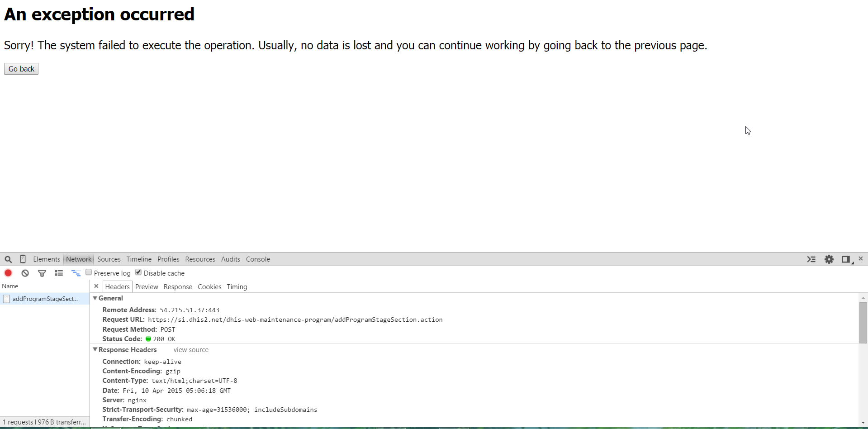The height and width of the screenshot is (429, 868).
Task: Enable the Preserve log checkbox
Action: click(89, 272)
